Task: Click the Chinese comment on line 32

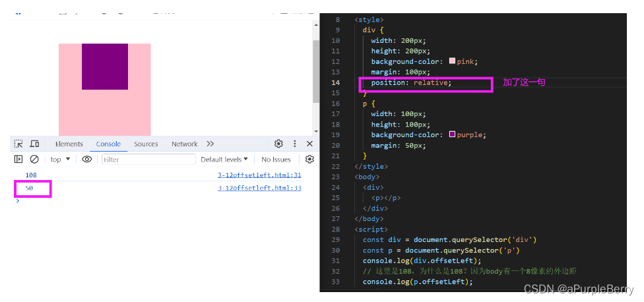Action: pyautogui.click(x=470, y=271)
